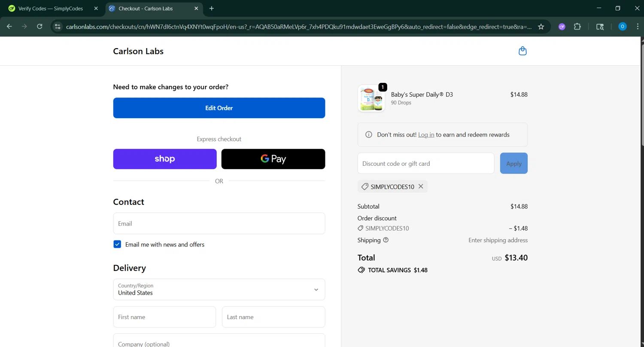
Task: Expand the Country/Region dropdown
Action: pyautogui.click(x=219, y=289)
